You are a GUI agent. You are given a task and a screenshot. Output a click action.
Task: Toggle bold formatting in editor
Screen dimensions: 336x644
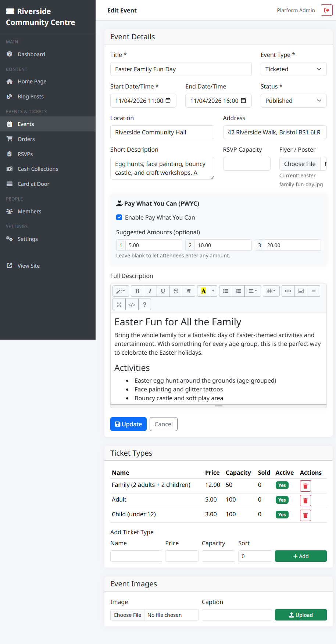(137, 291)
